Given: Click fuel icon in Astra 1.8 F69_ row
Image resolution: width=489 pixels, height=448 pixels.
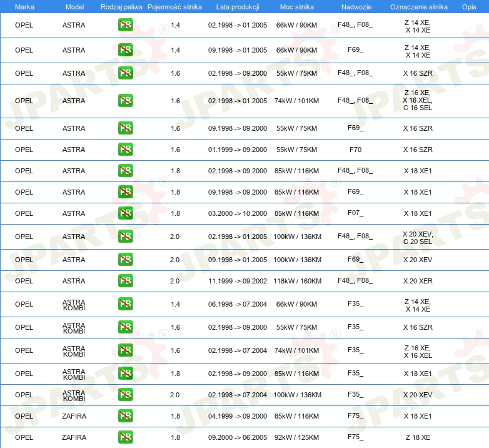Looking at the screenshot, I should pyautogui.click(x=125, y=192).
